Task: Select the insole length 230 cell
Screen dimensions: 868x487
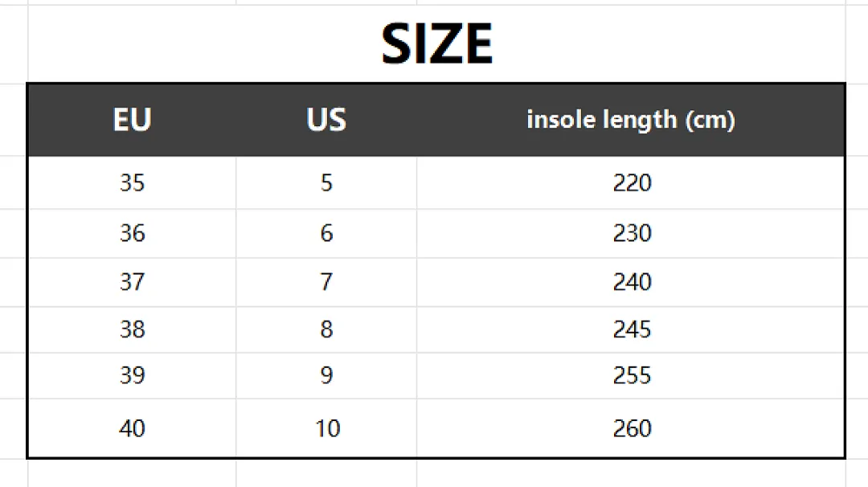Action: pos(631,233)
